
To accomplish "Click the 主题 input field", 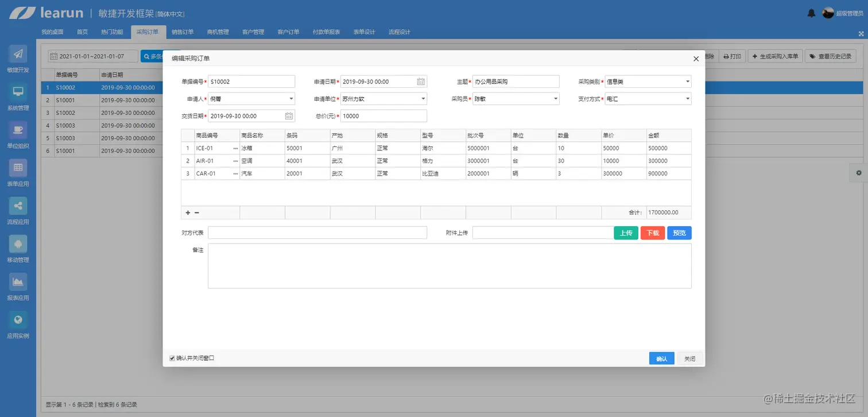I will click(516, 82).
